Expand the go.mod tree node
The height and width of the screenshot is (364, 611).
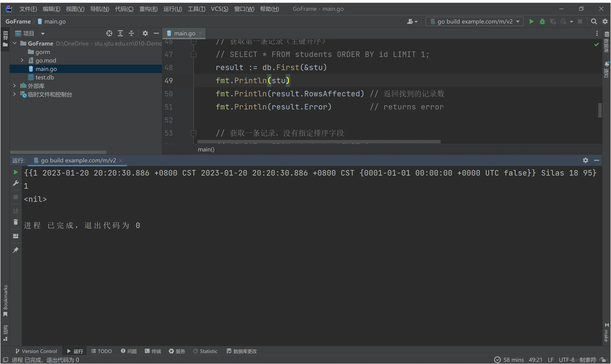click(x=22, y=60)
